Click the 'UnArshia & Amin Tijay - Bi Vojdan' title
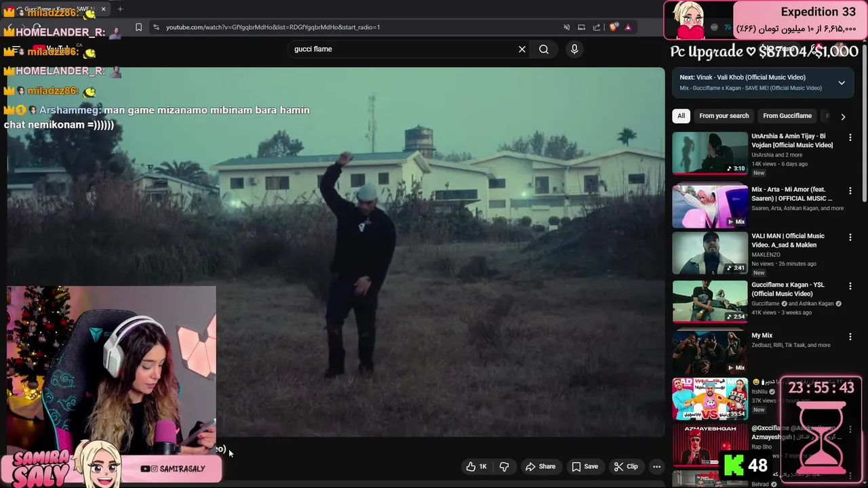Image resolution: width=868 pixels, height=488 pixels. tap(792, 140)
